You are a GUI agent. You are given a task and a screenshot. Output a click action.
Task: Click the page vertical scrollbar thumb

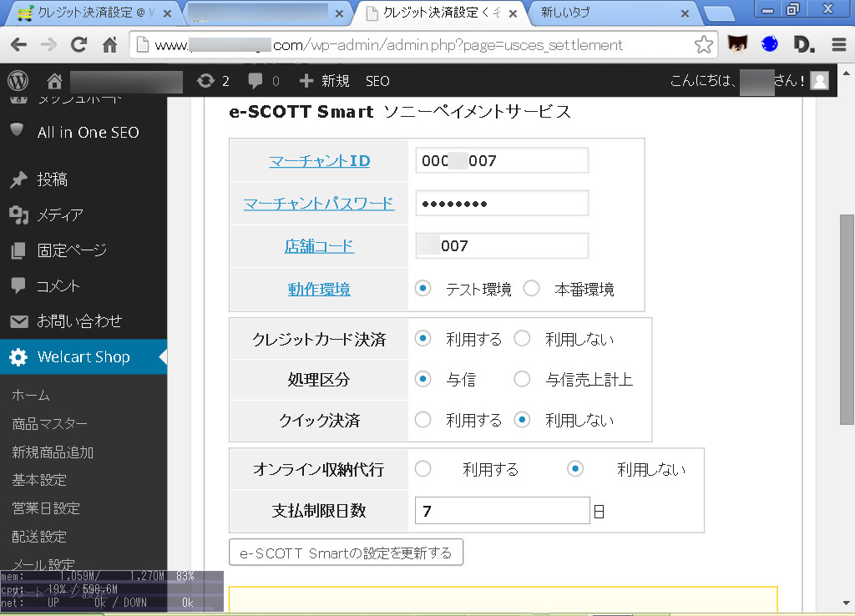[847, 319]
